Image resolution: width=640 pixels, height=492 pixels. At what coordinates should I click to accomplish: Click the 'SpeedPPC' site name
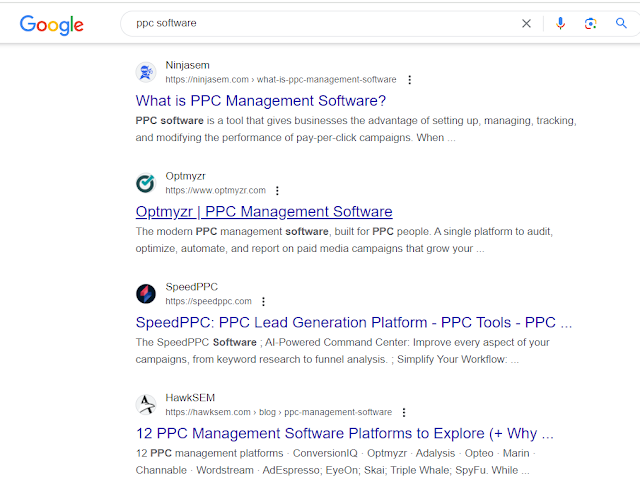click(x=191, y=287)
